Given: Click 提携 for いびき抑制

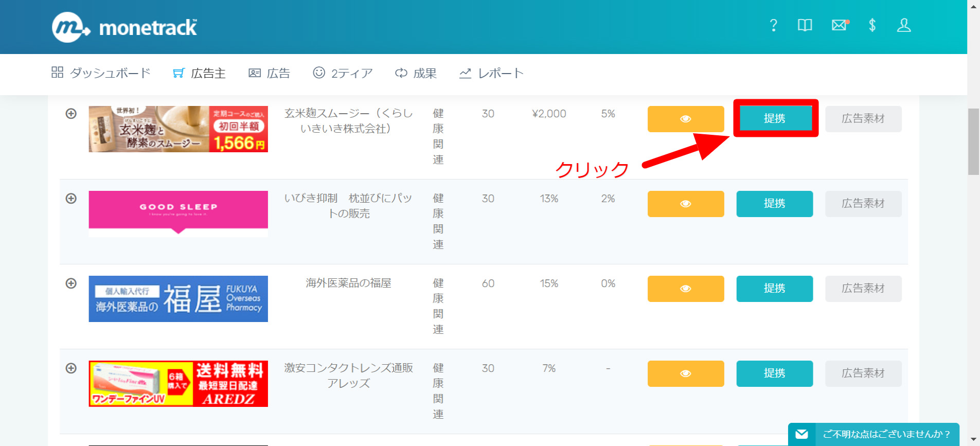Looking at the screenshot, I should [775, 204].
